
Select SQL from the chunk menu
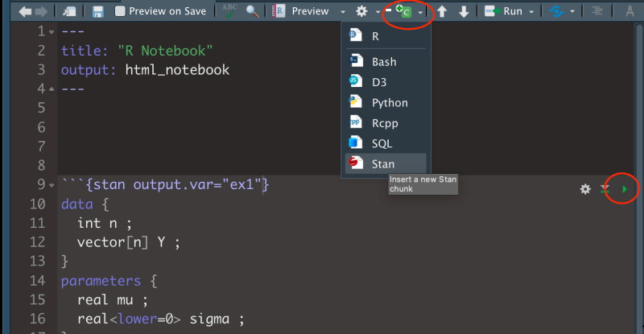click(386, 144)
